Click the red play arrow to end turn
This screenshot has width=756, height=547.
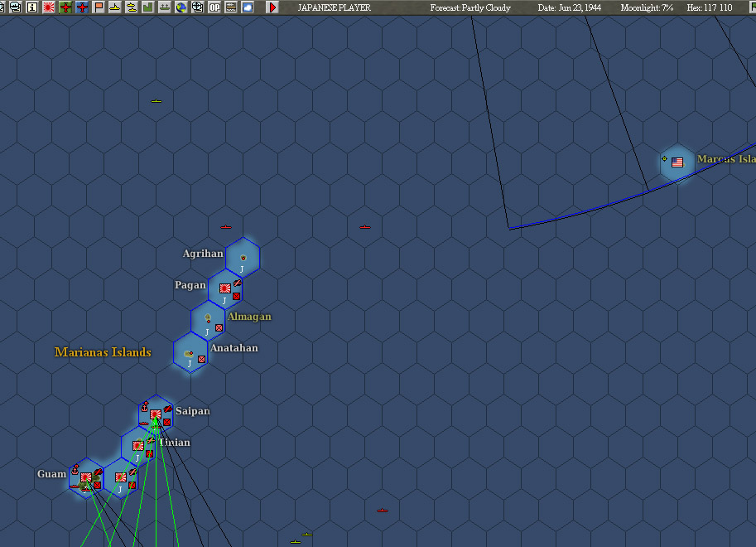tap(272, 7)
